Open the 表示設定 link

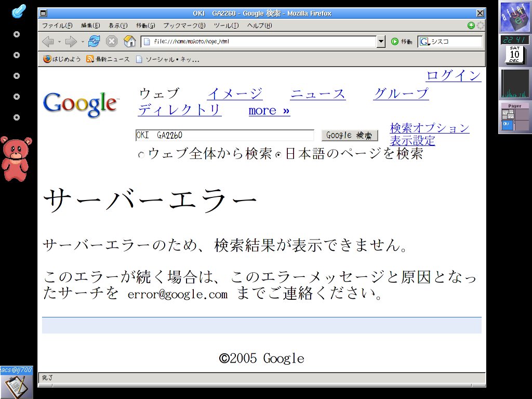point(412,140)
